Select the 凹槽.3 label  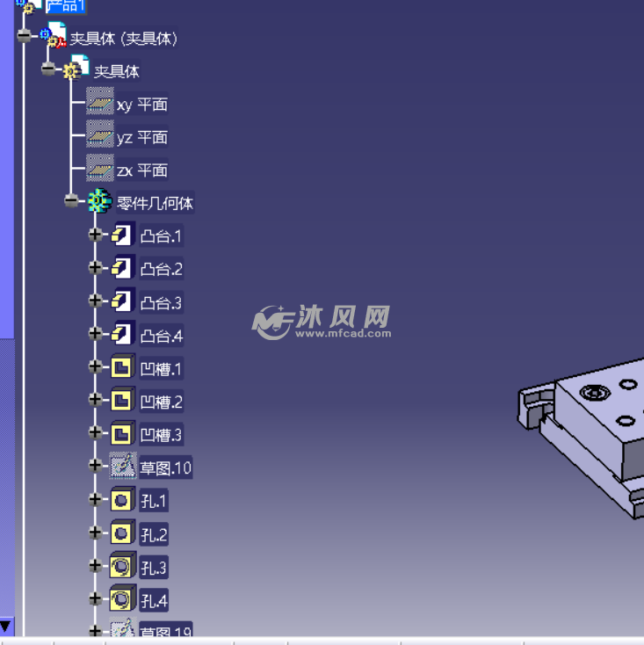point(161,435)
